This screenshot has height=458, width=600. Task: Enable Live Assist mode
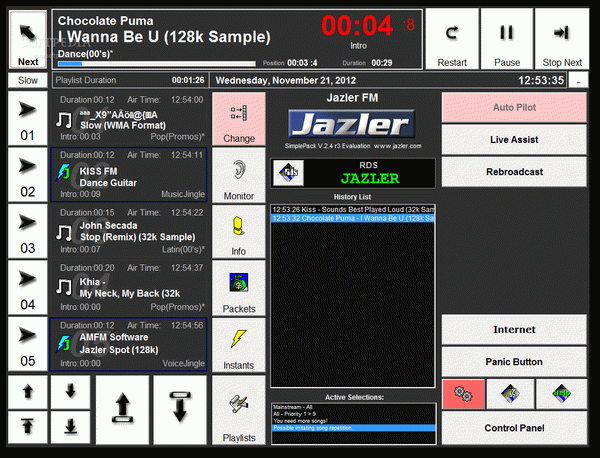(515, 139)
